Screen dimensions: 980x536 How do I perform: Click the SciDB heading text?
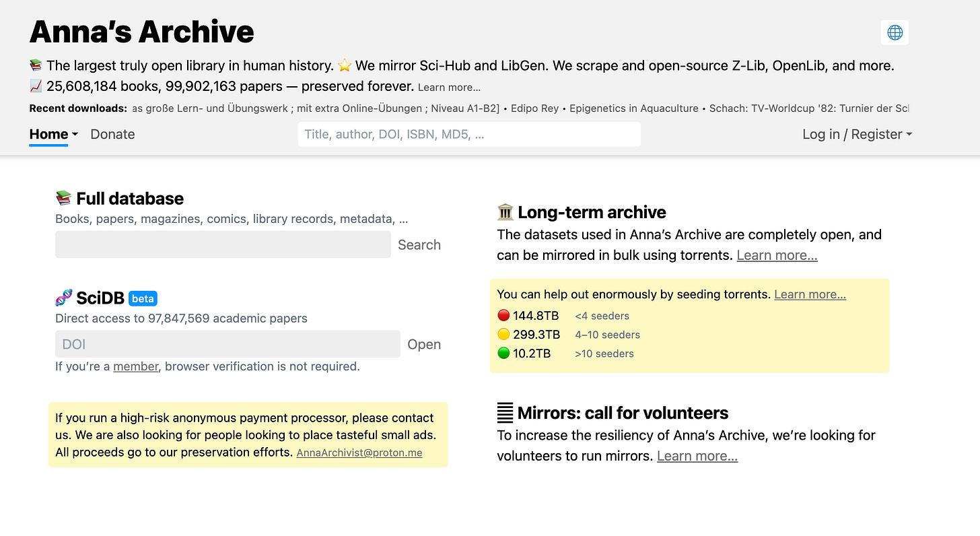pos(100,298)
